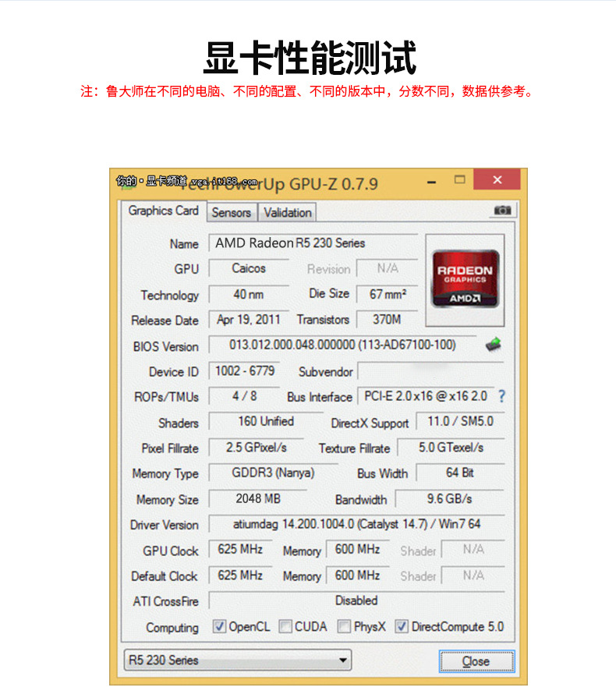
Task: Click the Texture Fillrate field 5.0 GTexel/s
Action: [x=451, y=448]
